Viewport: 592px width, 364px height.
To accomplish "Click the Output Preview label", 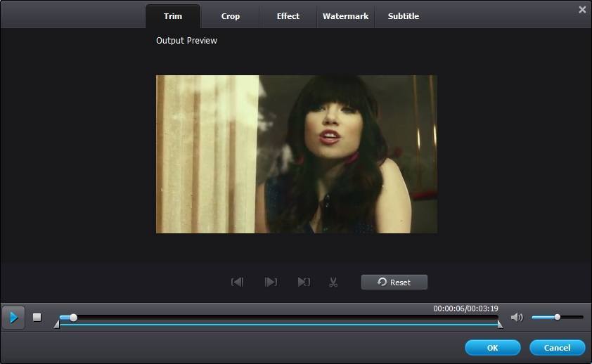I will (x=186, y=40).
